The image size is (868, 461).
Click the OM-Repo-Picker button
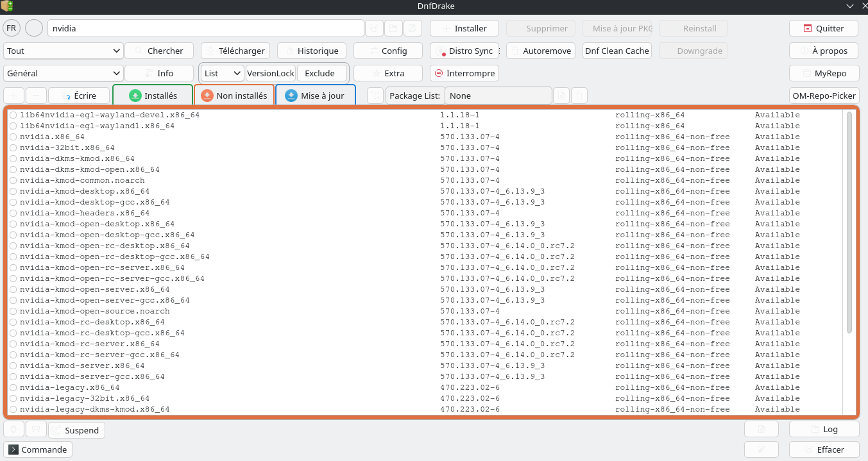824,96
